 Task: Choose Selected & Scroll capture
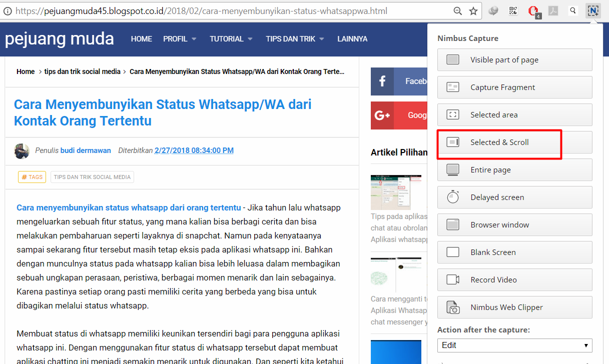coord(515,142)
